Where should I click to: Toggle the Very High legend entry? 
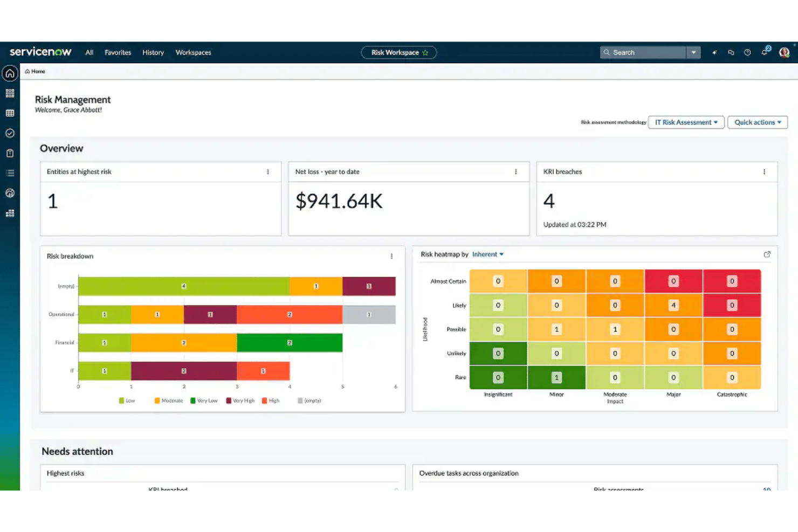point(240,401)
